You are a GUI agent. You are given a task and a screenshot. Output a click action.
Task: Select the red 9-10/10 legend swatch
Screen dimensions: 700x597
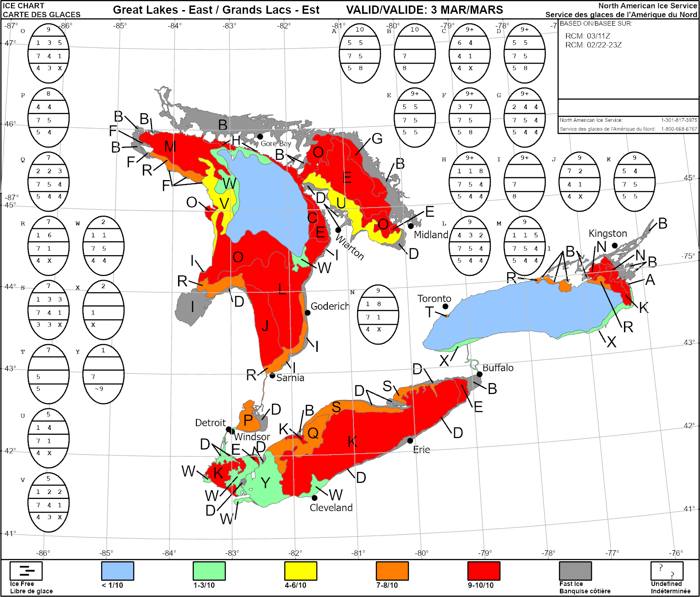click(x=484, y=571)
